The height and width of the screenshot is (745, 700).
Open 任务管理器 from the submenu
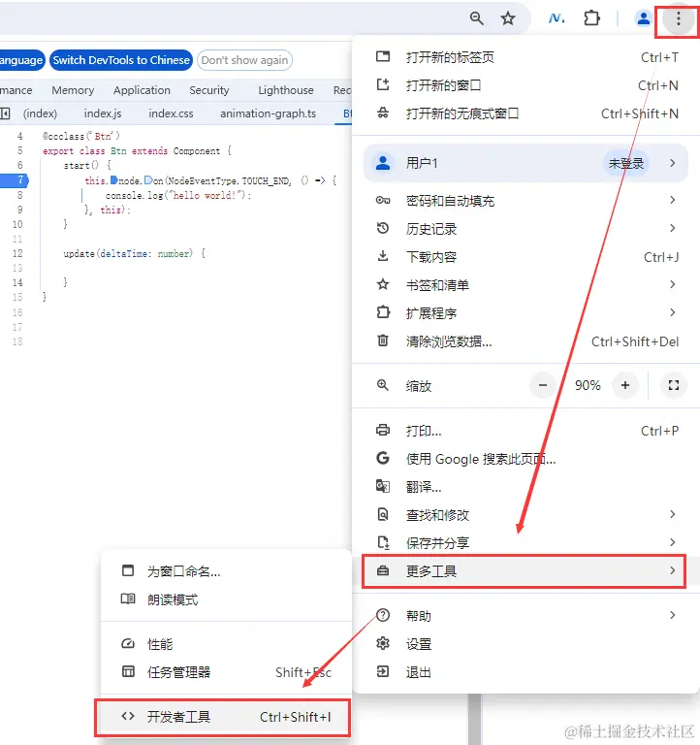click(x=226, y=672)
